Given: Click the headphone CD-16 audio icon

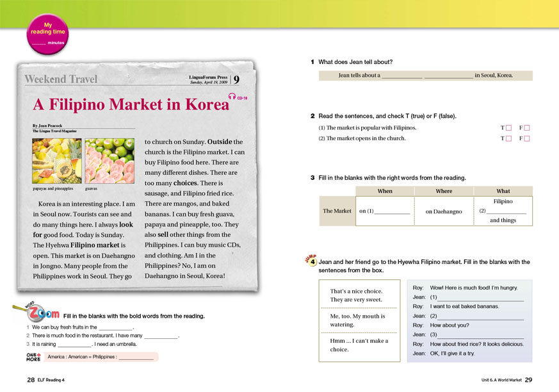Looking at the screenshot, I should coord(232,97).
